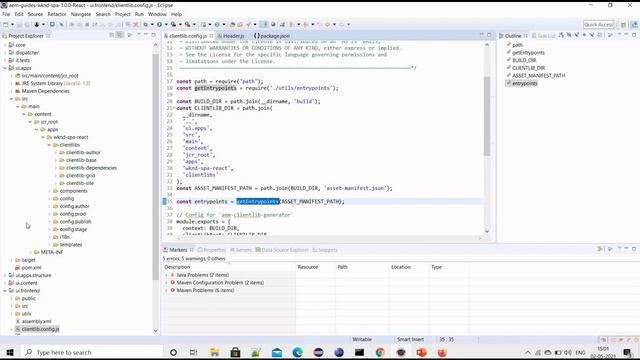
Task: Launch the Debug bug icon
Action: pyautogui.click(x=145, y=24)
